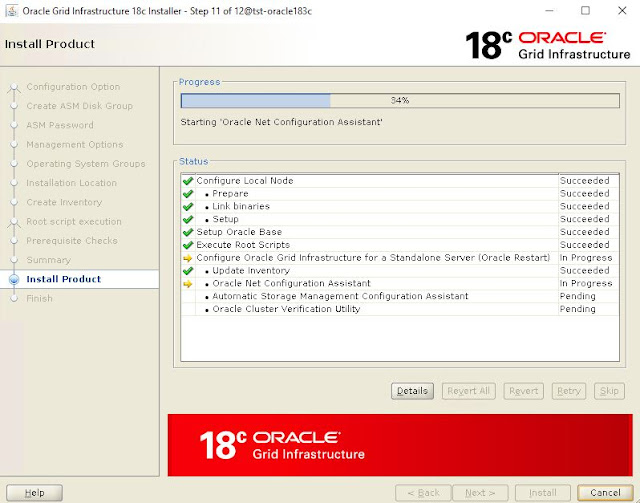The image size is (640, 503).
Task: Click the Revert All button
Action: [469, 391]
